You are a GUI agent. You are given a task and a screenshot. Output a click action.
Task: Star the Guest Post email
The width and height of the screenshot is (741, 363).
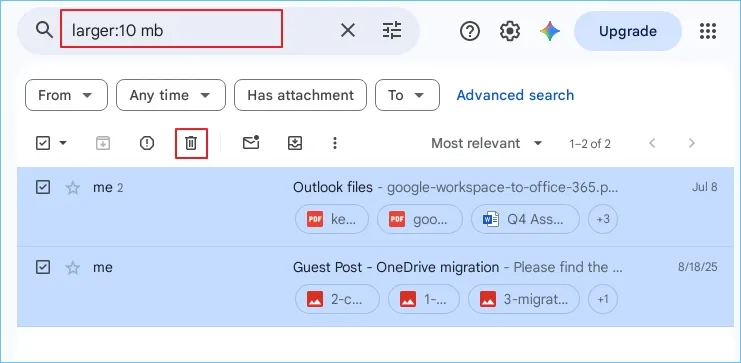click(72, 268)
